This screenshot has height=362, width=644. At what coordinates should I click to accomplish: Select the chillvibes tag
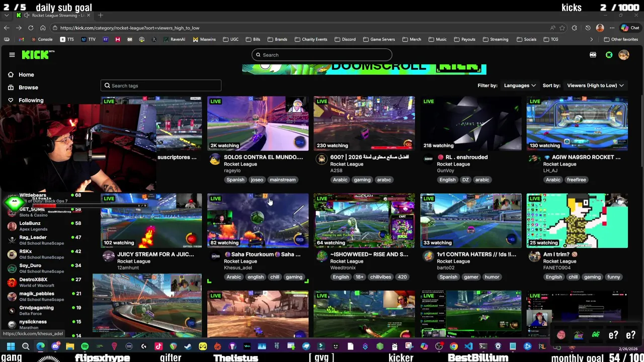[x=380, y=277]
